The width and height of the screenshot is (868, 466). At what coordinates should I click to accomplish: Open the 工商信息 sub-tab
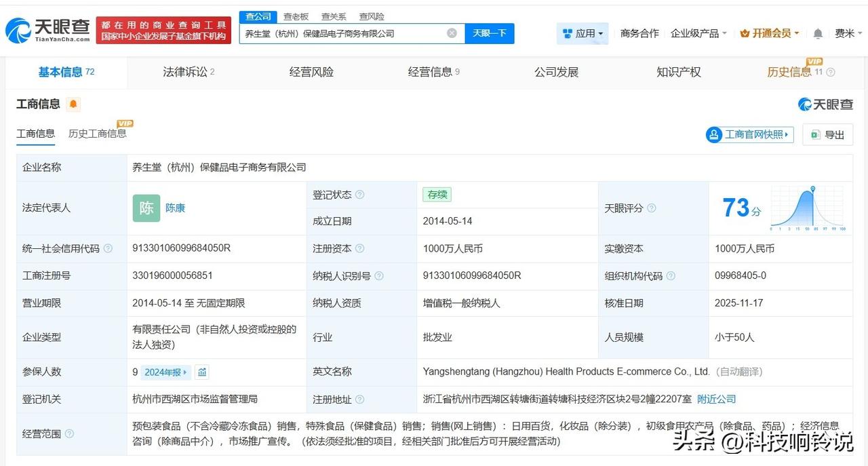[36, 134]
